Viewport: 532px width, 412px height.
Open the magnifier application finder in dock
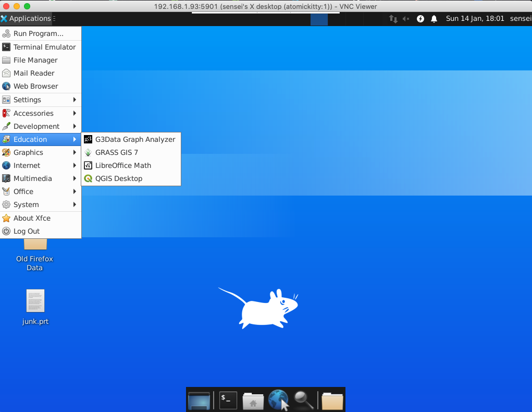[303, 400]
